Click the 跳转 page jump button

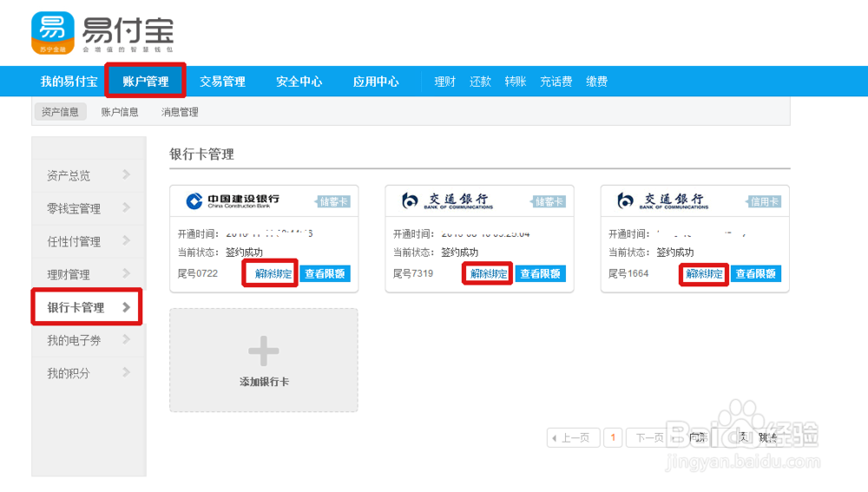(x=768, y=437)
